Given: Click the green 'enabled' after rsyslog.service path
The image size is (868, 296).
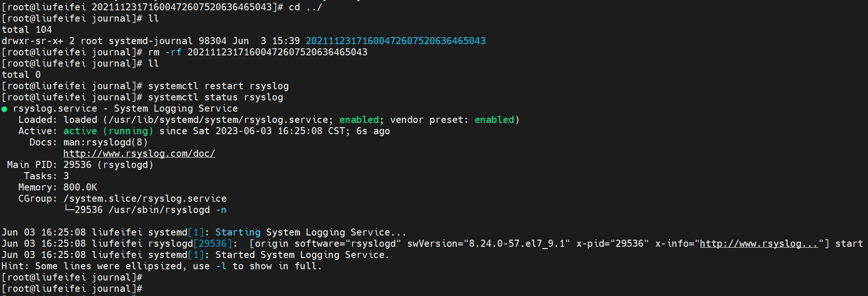Looking at the screenshot, I should [359, 120].
